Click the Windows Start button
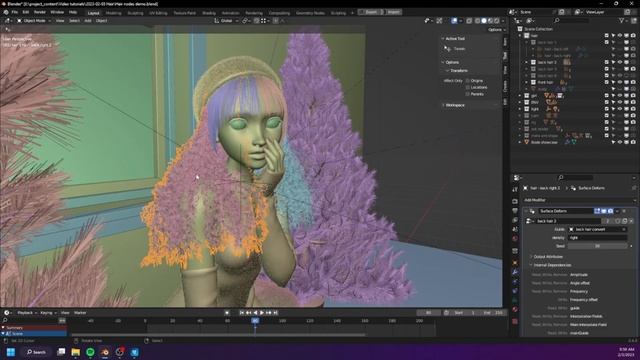 (11, 352)
